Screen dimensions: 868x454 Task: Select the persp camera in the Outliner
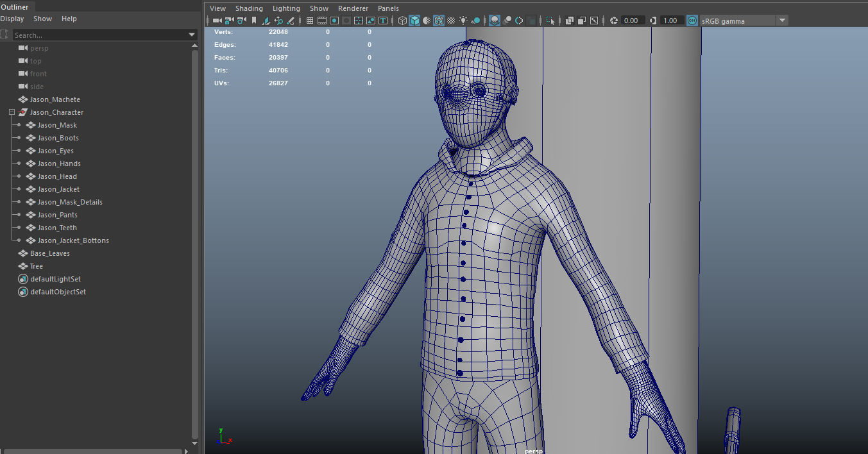[39, 48]
